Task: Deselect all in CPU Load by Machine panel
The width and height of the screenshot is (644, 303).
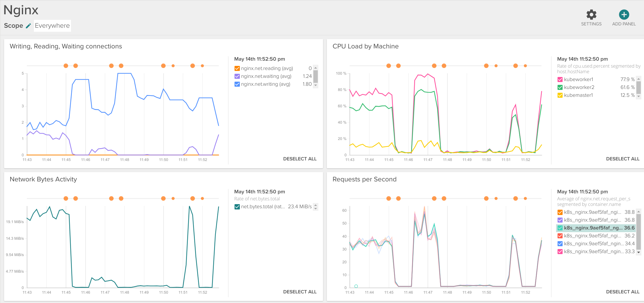Action: (x=623, y=159)
